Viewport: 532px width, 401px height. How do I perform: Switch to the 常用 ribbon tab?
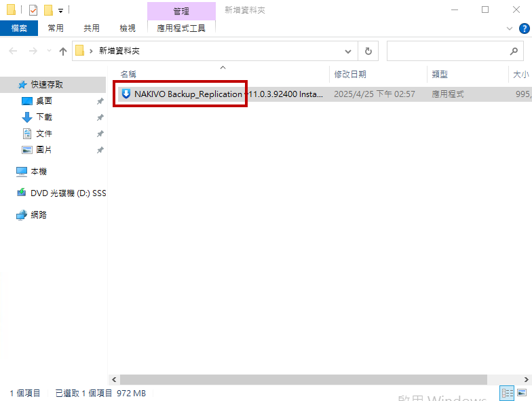point(56,28)
